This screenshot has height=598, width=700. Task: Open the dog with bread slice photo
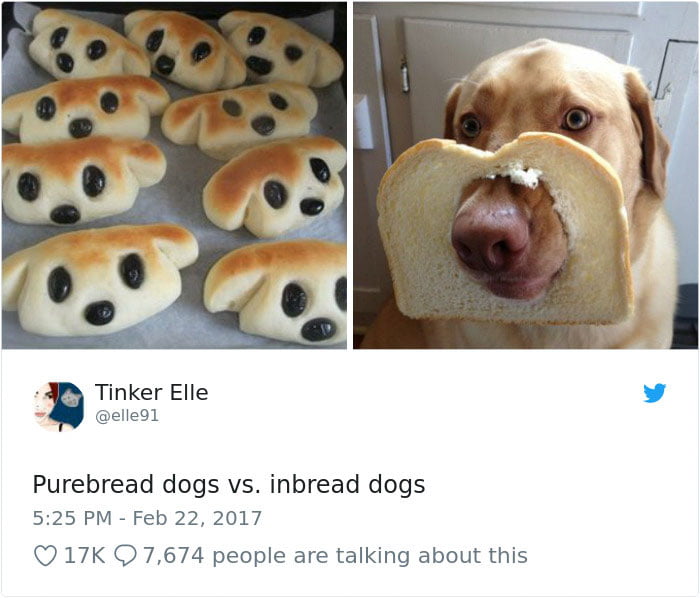tap(525, 175)
